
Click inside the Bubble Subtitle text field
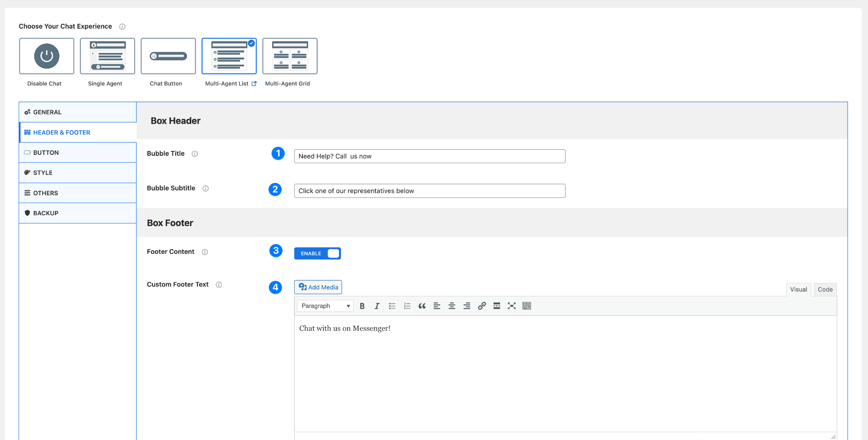pos(429,190)
